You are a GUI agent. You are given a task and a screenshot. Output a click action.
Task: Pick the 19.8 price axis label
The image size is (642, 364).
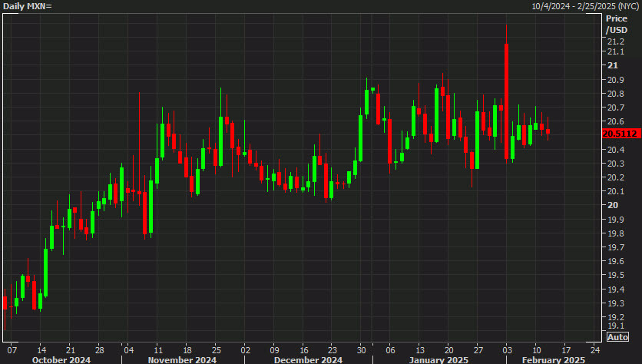pyautogui.click(x=616, y=233)
